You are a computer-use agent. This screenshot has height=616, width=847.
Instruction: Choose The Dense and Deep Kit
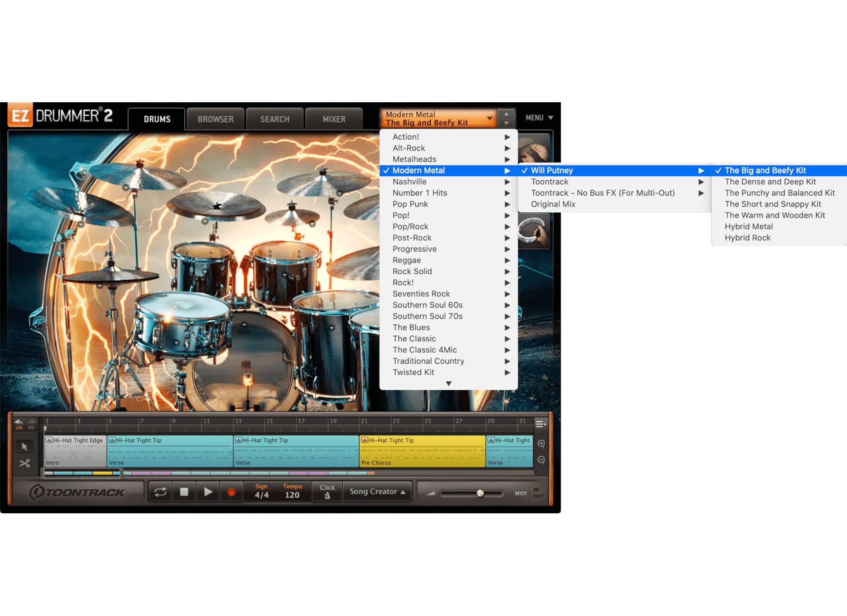click(x=770, y=182)
